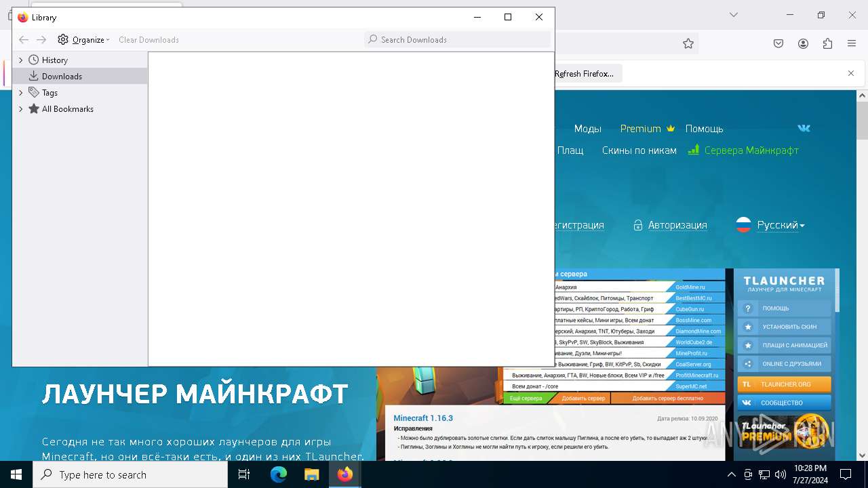This screenshot has width=868, height=488.
Task: Open Windows notification center
Action: point(846,474)
